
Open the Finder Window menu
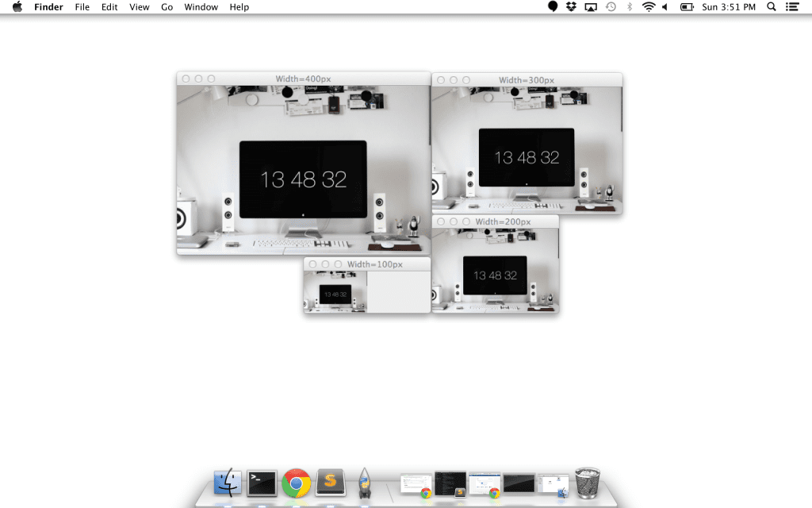pos(201,7)
